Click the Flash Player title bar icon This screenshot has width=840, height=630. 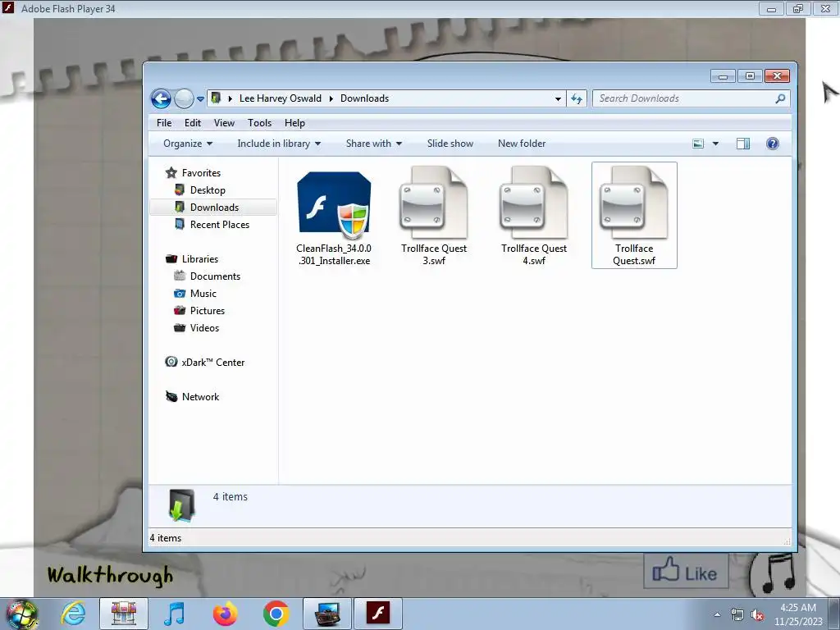(8, 8)
